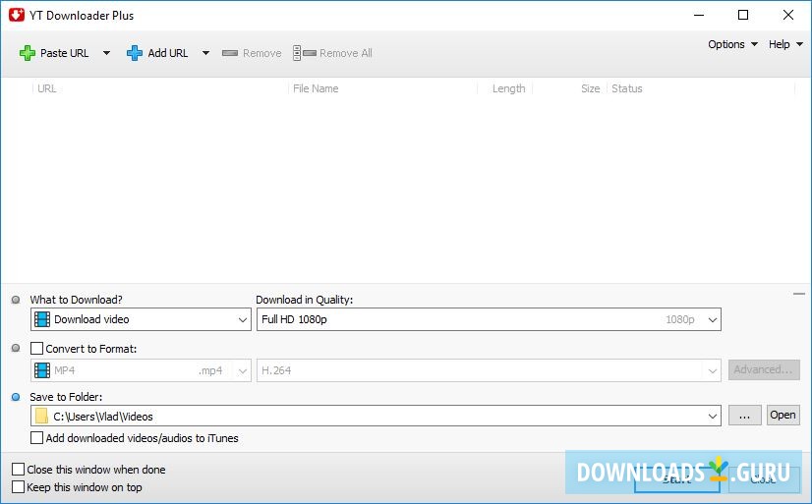This screenshot has height=504, width=812.
Task: Expand the Save to Folder path dropdown arrow
Action: pos(713,416)
